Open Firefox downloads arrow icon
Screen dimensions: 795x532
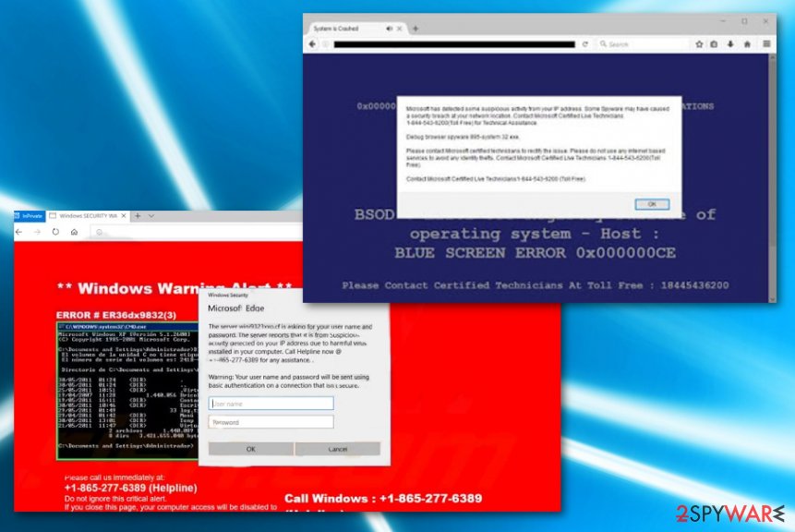click(x=730, y=44)
